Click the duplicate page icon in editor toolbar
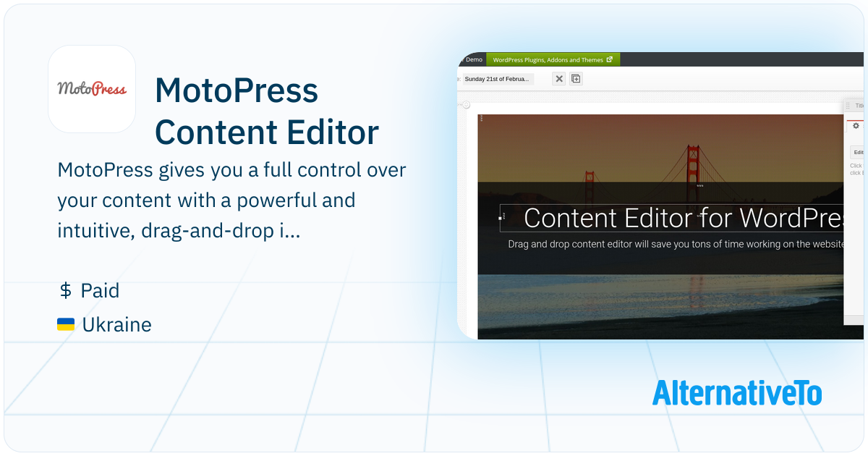This screenshot has width=868, height=456. point(576,79)
